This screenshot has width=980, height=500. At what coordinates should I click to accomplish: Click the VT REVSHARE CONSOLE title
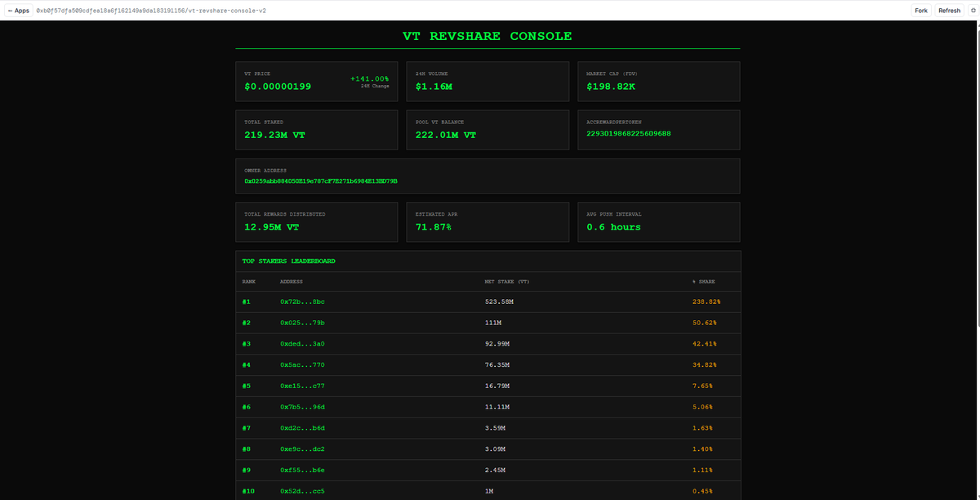488,36
